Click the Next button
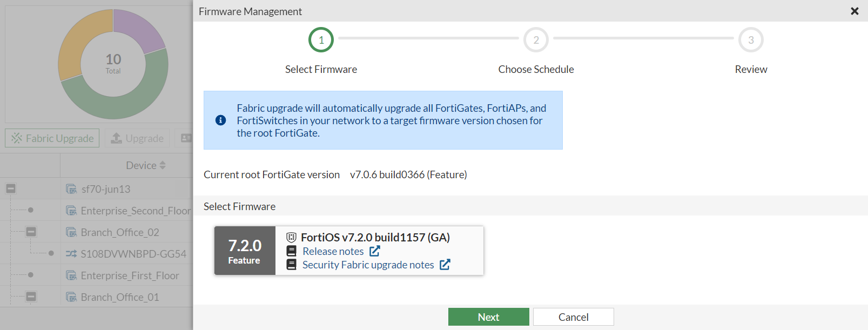Screen dimensions: 868x330 (x=488, y=317)
